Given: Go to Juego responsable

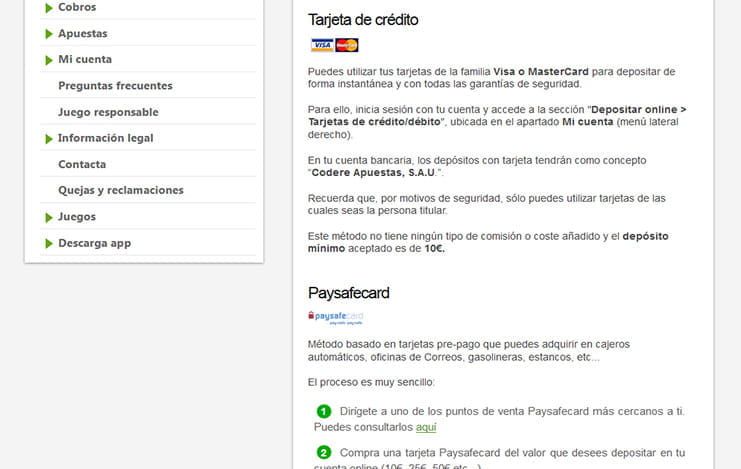Looking at the screenshot, I should click(108, 112).
